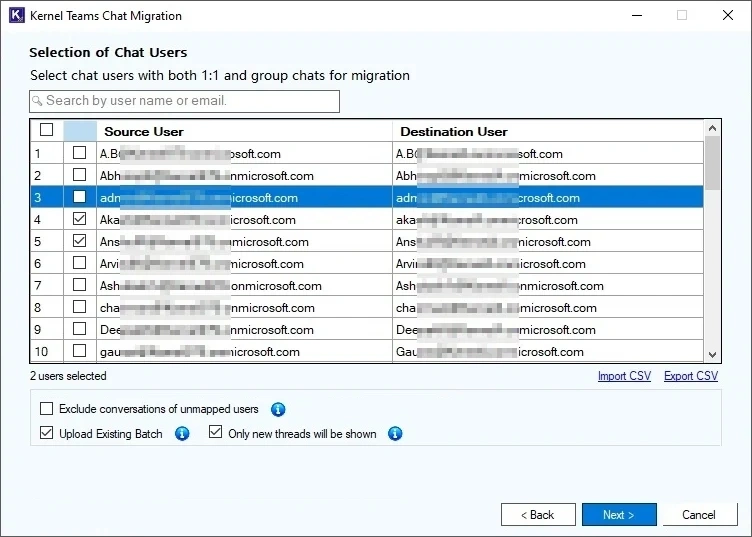This screenshot has height=537, width=752.
Task: Click the search magnifier icon
Action: pos(37,101)
